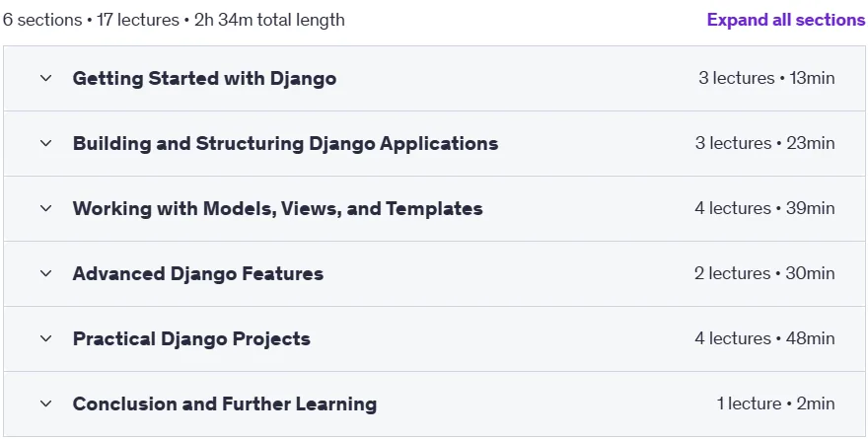This screenshot has width=868, height=439.
Task: Click the 4 lectures • 48min label
Action: (x=764, y=338)
